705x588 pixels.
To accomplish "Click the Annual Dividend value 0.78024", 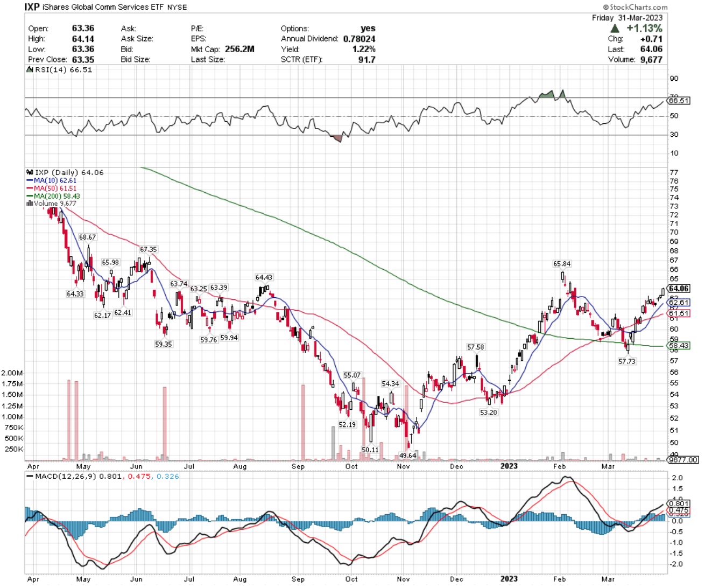I will point(358,39).
